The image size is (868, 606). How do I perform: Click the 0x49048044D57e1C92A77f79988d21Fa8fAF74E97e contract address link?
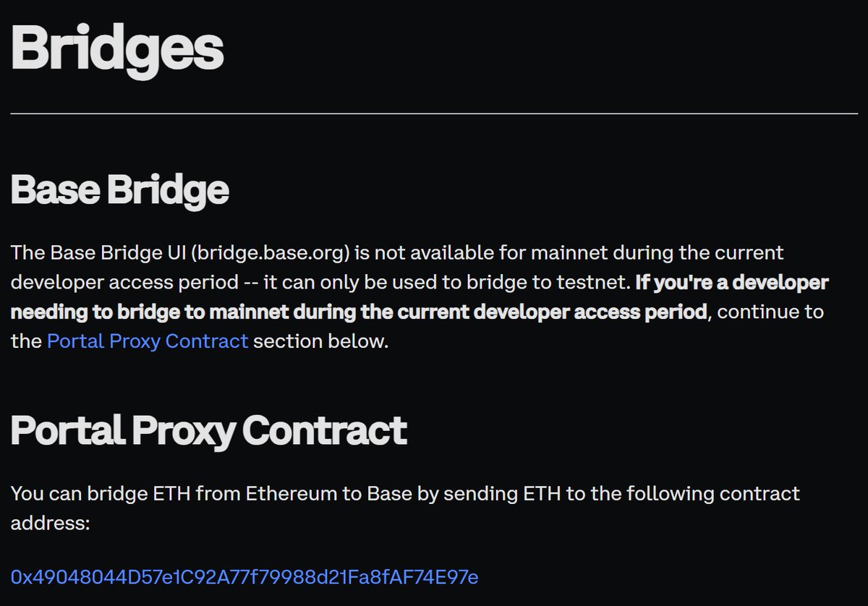pos(244,576)
